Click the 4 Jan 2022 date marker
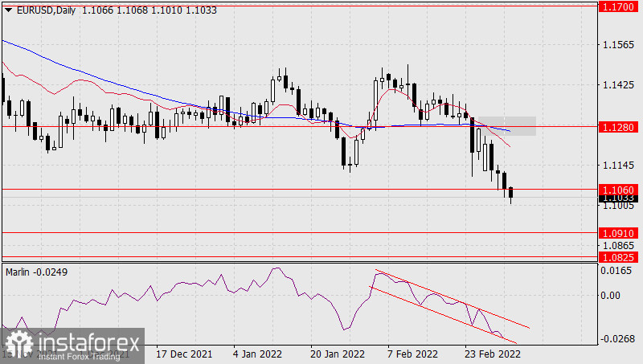Screen dimensions: 643x364 pos(258,354)
